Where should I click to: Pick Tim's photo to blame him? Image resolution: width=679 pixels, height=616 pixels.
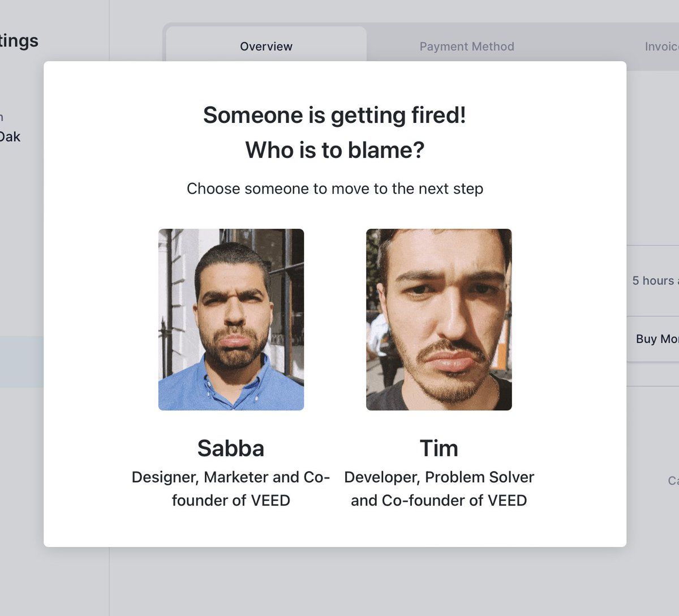(x=439, y=319)
